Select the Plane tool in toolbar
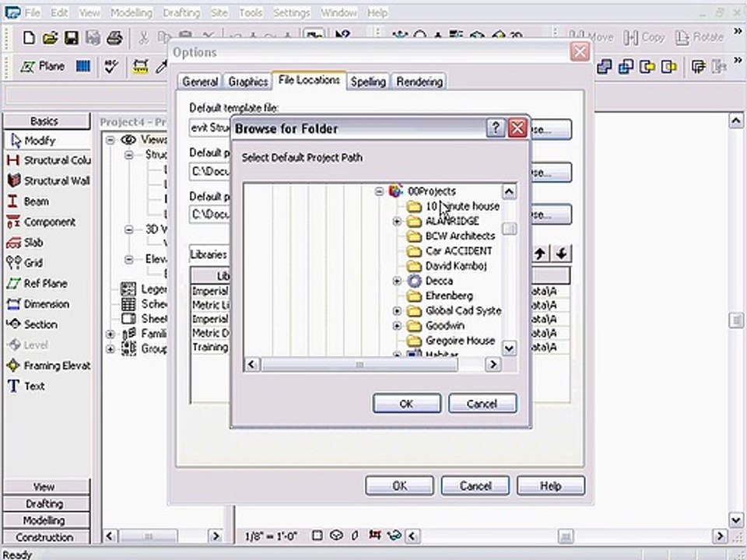The width and height of the screenshot is (747, 560). pyautogui.click(x=42, y=66)
